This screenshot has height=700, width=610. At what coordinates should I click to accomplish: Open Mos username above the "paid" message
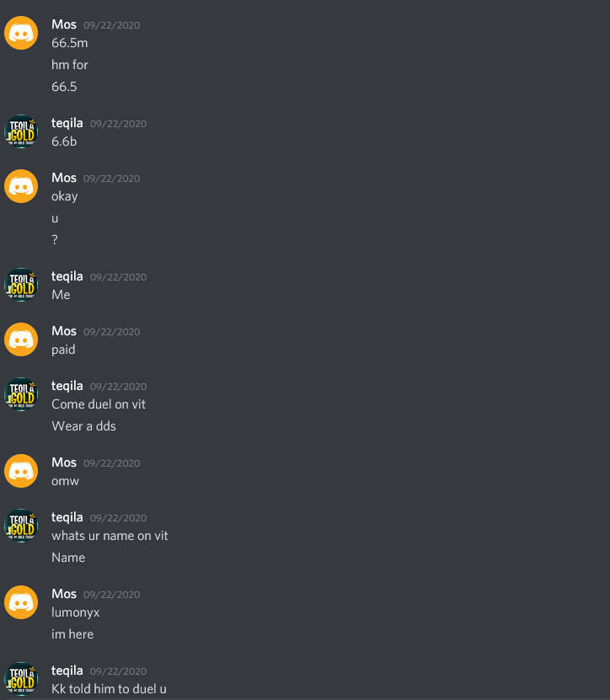click(64, 331)
